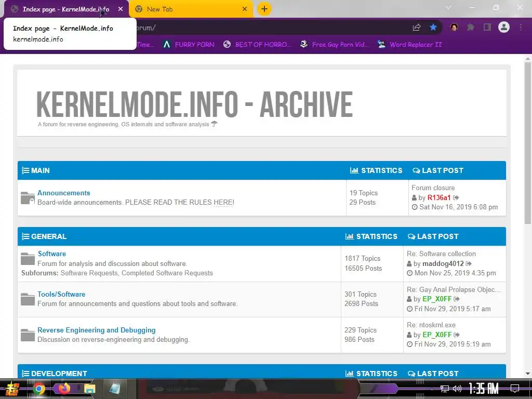The image size is (532, 399).
Task: Close the KernelMode.info browser tab
Action: click(121, 9)
